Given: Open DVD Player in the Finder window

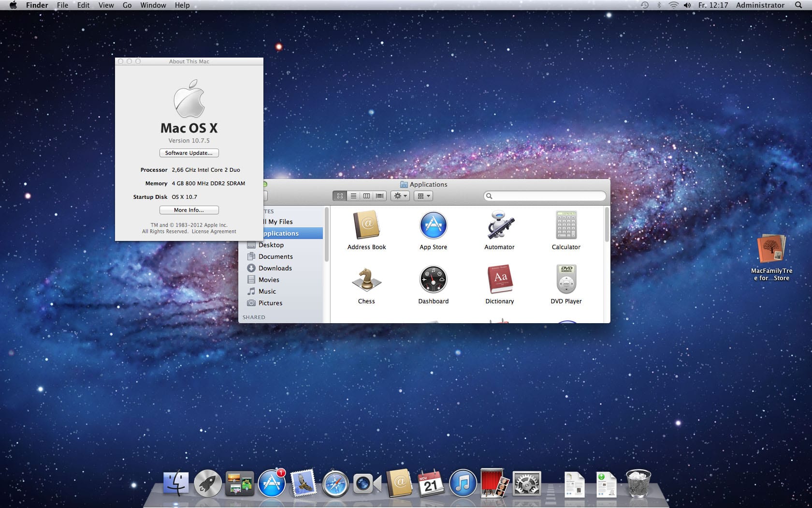Looking at the screenshot, I should point(566,280).
